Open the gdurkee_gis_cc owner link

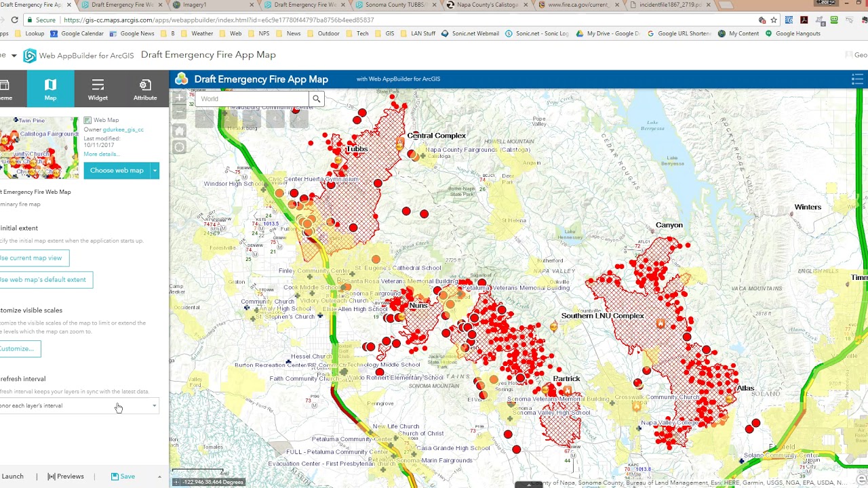pyautogui.click(x=123, y=129)
